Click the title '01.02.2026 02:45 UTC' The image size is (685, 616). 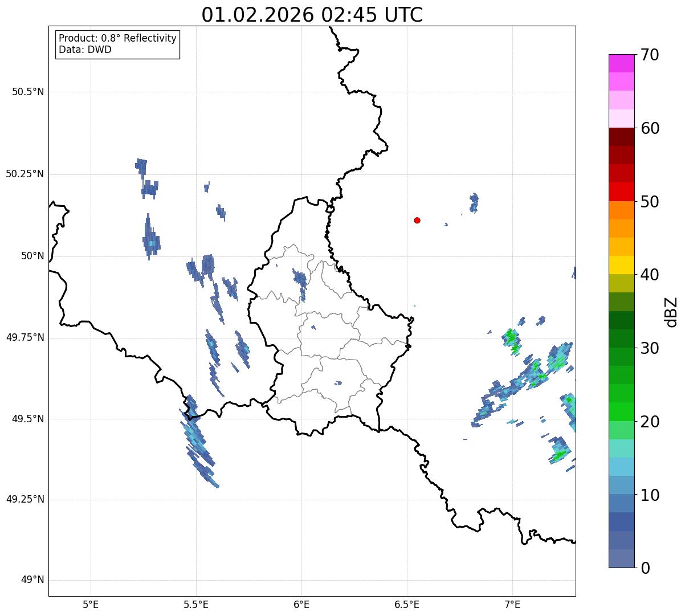tap(312, 15)
